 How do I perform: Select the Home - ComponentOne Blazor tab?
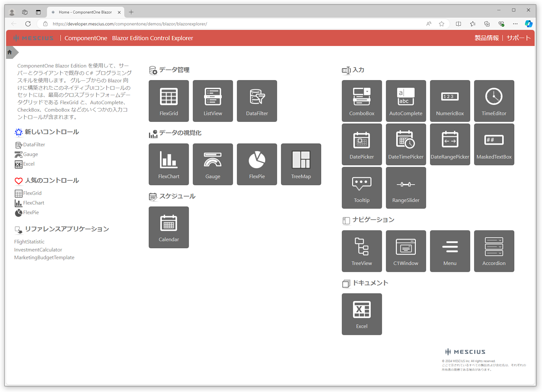85,12
